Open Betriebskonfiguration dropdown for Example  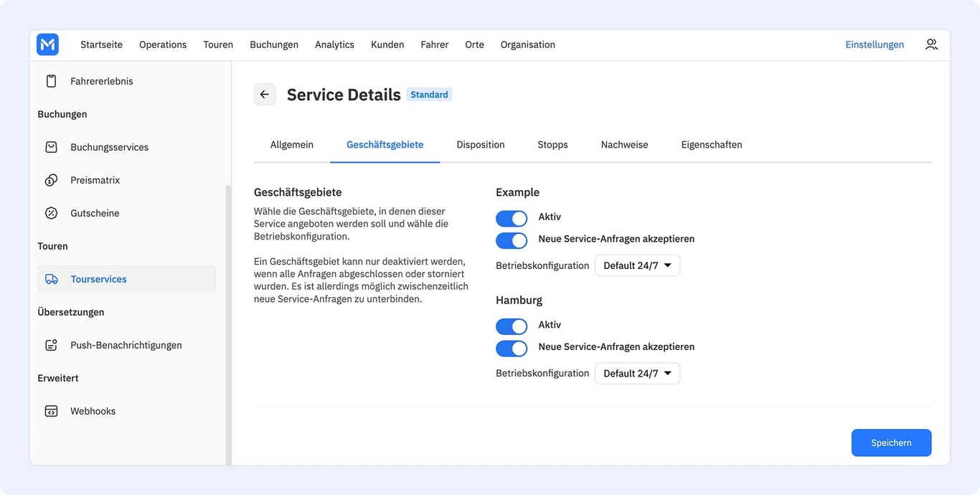pyautogui.click(x=637, y=265)
